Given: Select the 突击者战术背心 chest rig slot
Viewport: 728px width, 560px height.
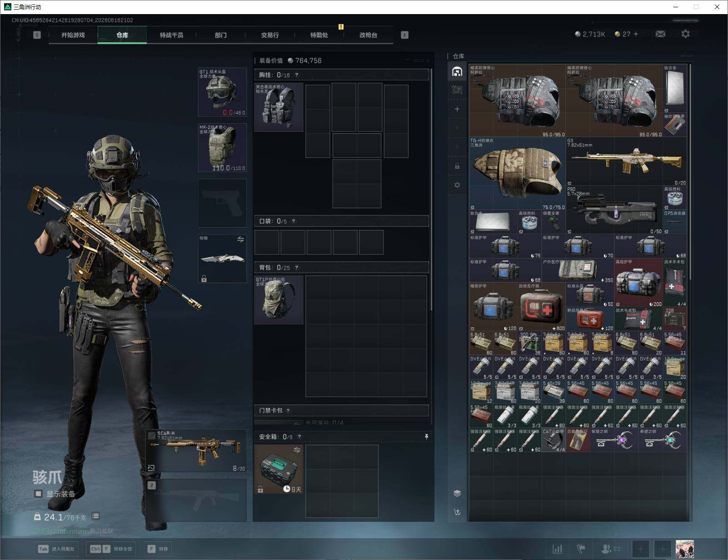Looking at the screenshot, I should pos(279,107).
